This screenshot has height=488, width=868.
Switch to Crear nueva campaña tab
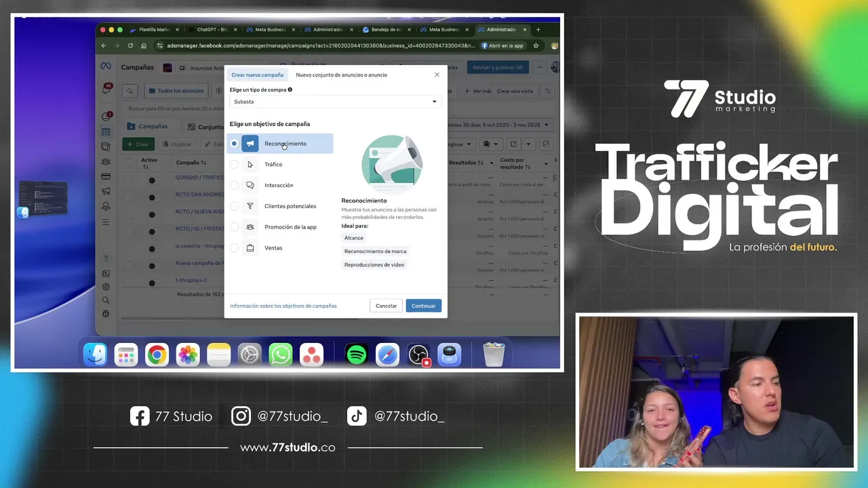258,75
